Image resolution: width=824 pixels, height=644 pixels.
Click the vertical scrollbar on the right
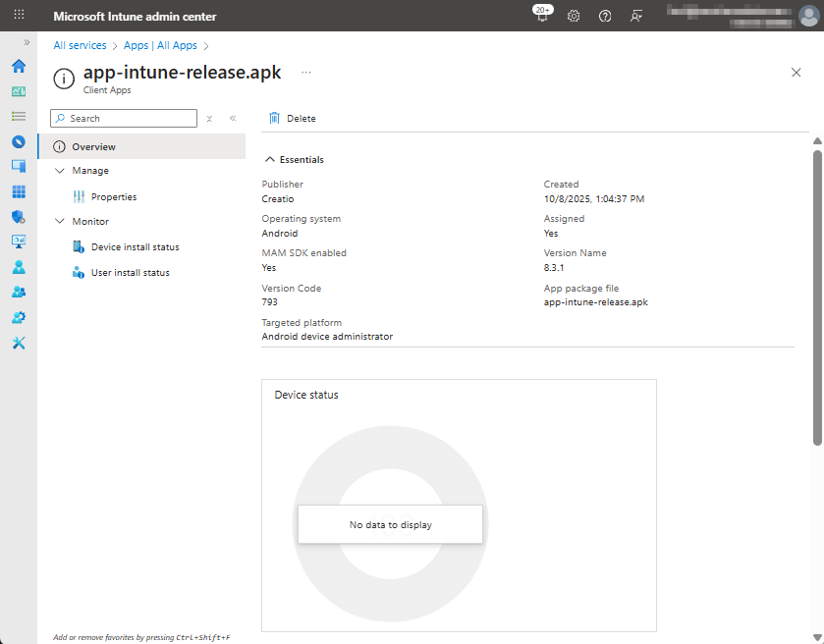(x=817, y=295)
